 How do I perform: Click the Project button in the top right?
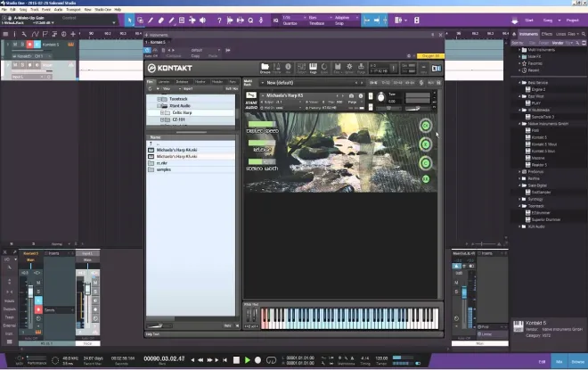572,21
